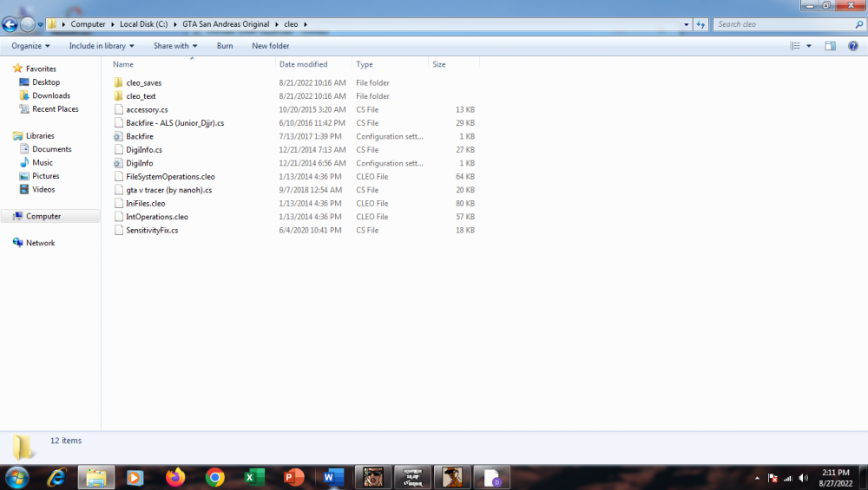
Task: Select SensitivityFix.cs file
Action: 152,230
